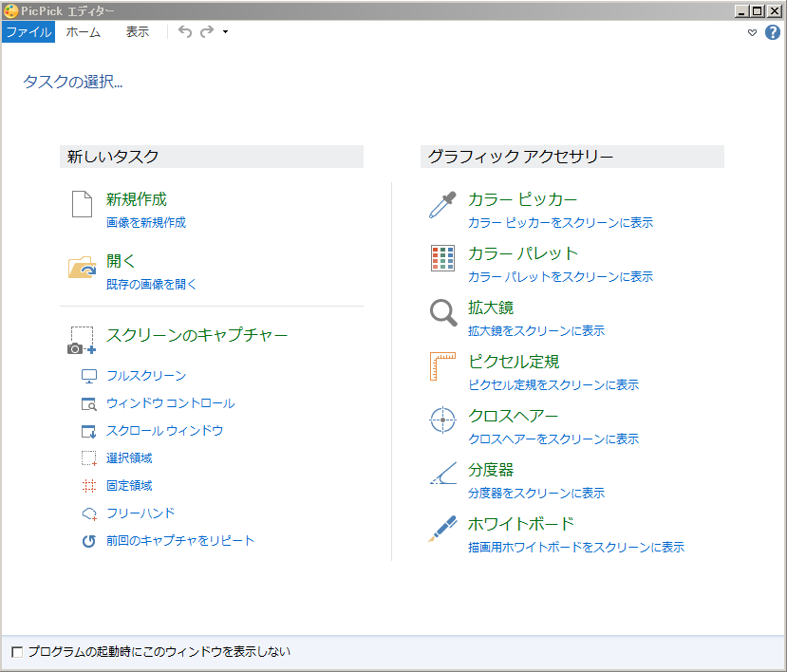Viewport: 787px width, 672px height.
Task: Select 固定領域 capture option
Action: 129,486
